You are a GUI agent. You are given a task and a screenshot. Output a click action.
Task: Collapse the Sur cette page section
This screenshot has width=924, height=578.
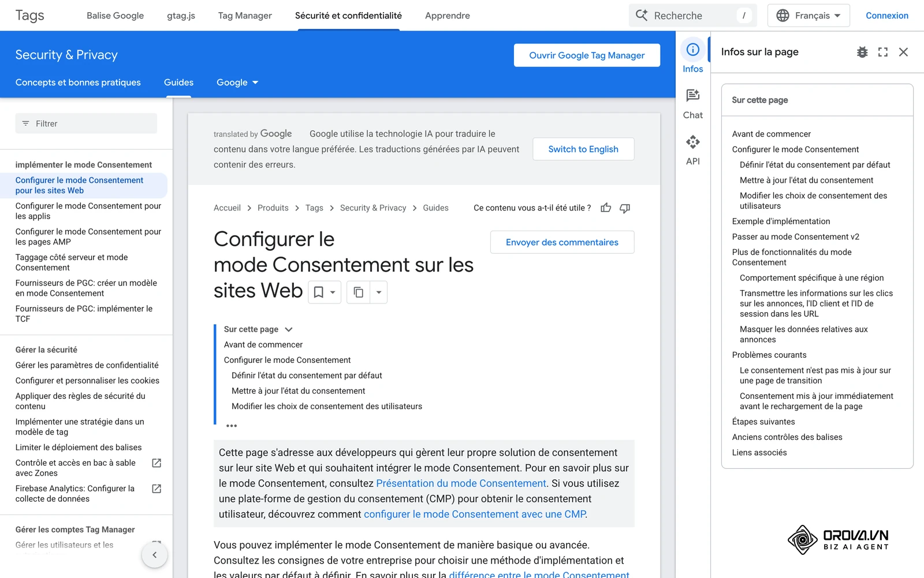tap(289, 329)
